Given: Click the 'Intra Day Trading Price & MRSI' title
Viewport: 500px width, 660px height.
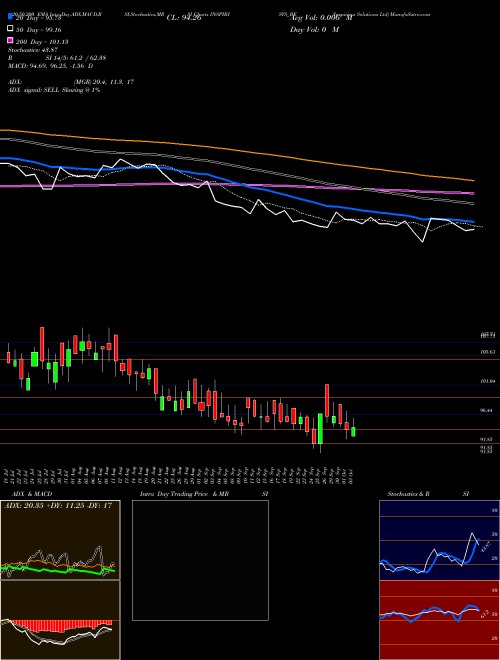Looking at the screenshot, I should point(204,494).
